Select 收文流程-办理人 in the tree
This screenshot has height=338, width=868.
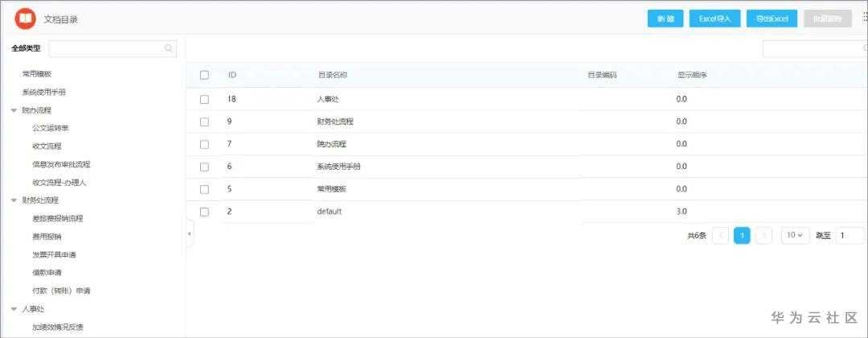click(59, 183)
